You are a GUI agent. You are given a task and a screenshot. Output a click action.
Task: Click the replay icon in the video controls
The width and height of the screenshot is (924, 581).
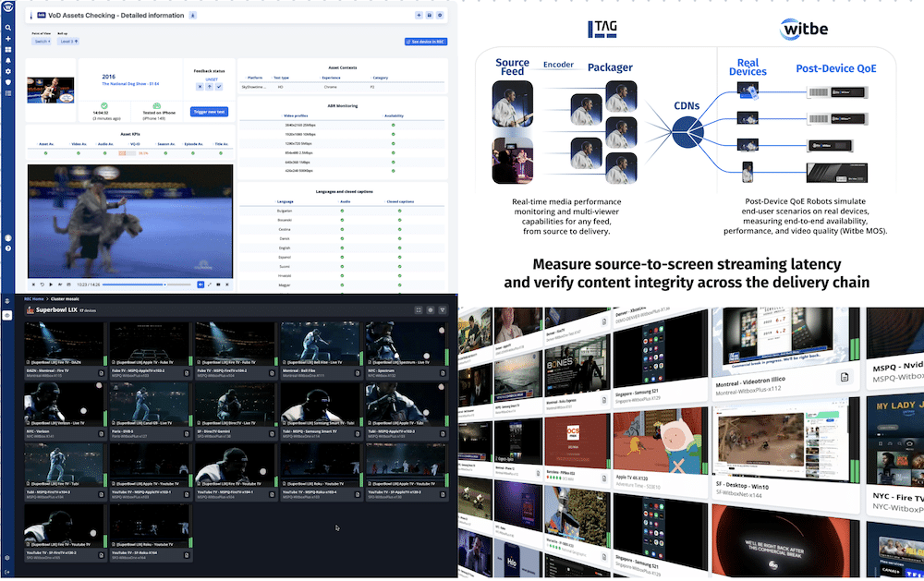42,284
